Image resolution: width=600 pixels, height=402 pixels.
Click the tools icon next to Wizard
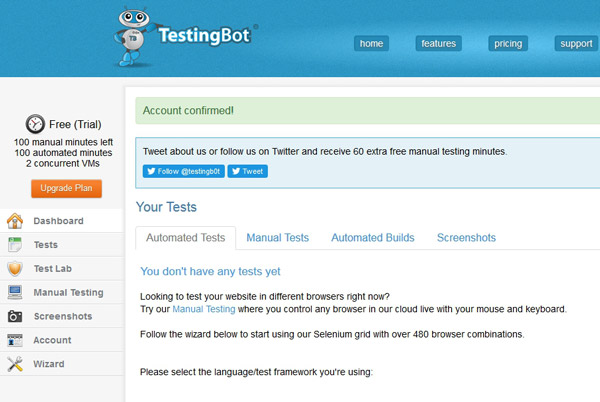click(x=15, y=364)
